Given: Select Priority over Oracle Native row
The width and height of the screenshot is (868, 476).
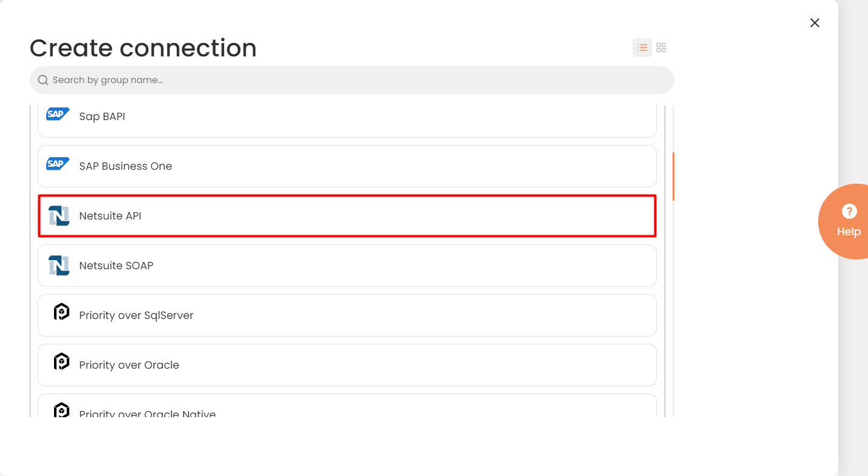Looking at the screenshot, I should tap(347, 406).
